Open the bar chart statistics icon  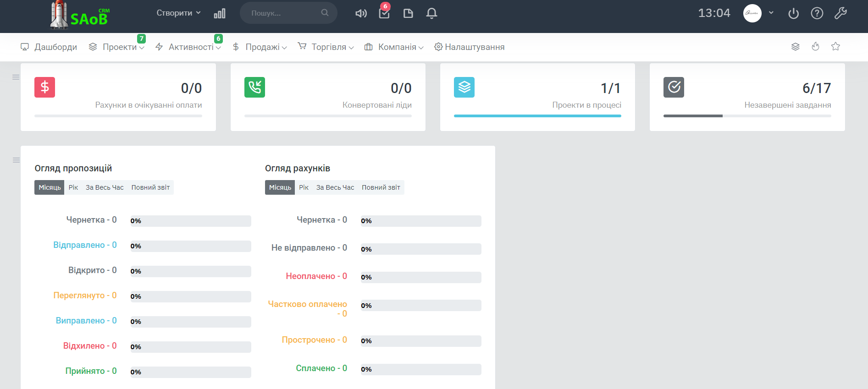[x=220, y=13]
